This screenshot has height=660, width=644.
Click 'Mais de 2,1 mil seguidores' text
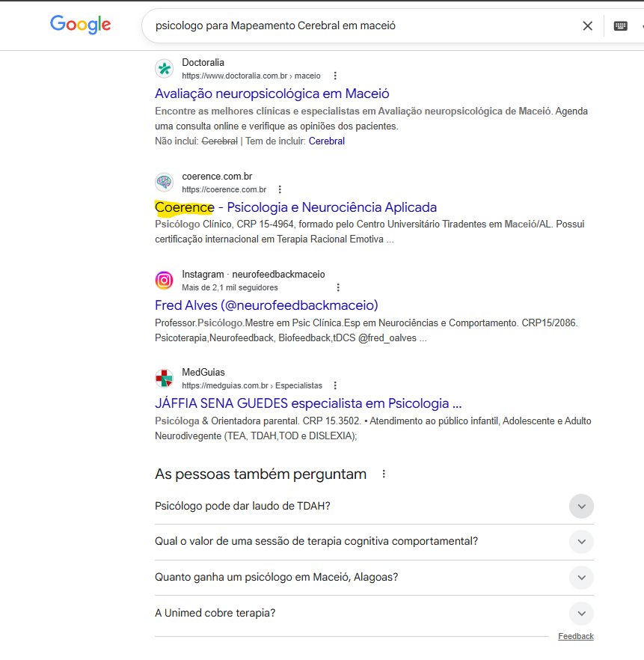[x=230, y=287]
